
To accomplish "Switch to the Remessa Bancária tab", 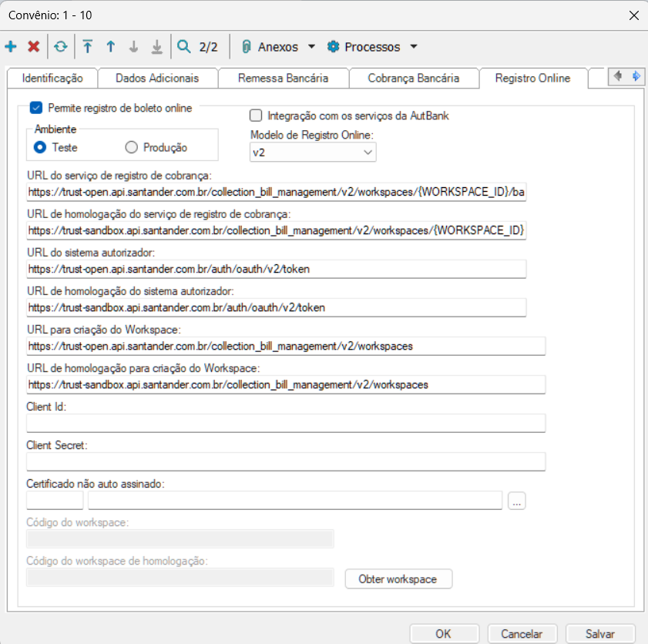I will coord(283,78).
